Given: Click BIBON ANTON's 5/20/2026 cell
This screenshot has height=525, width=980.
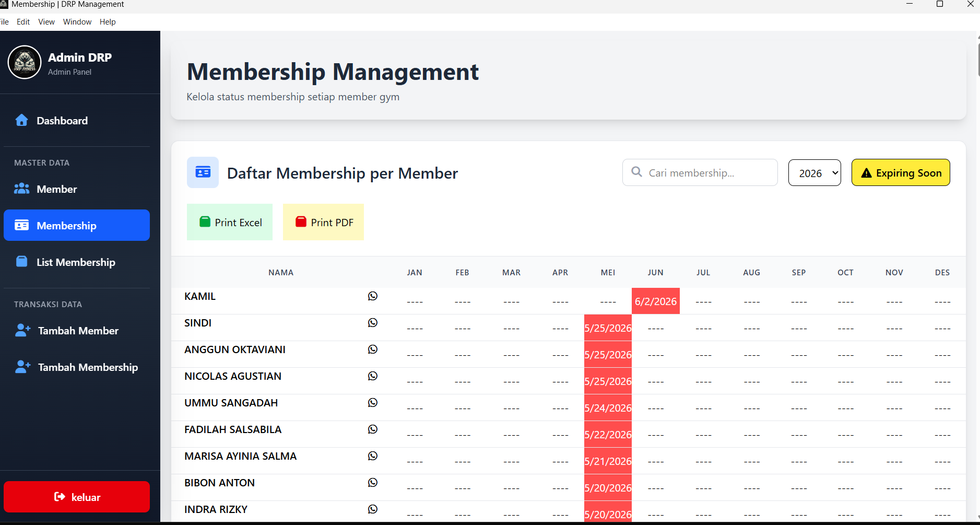Looking at the screenshot, I should 608,487.
